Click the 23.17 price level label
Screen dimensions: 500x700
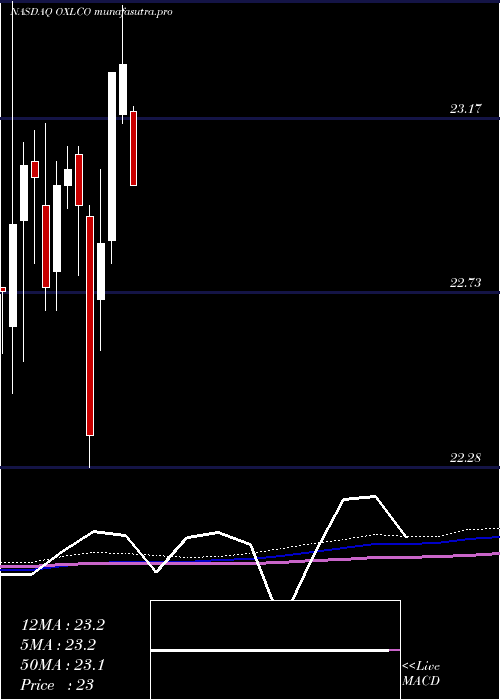coord(465,108)
